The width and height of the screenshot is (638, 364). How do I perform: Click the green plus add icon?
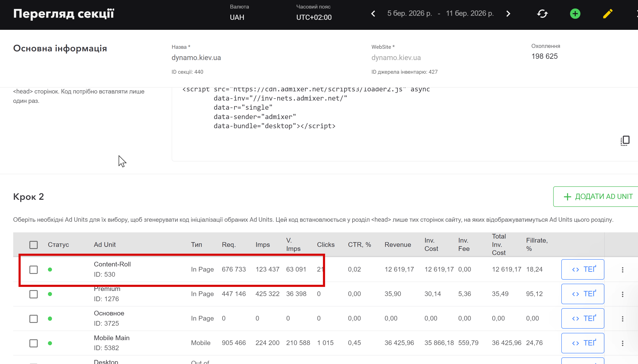click(575, 13)
